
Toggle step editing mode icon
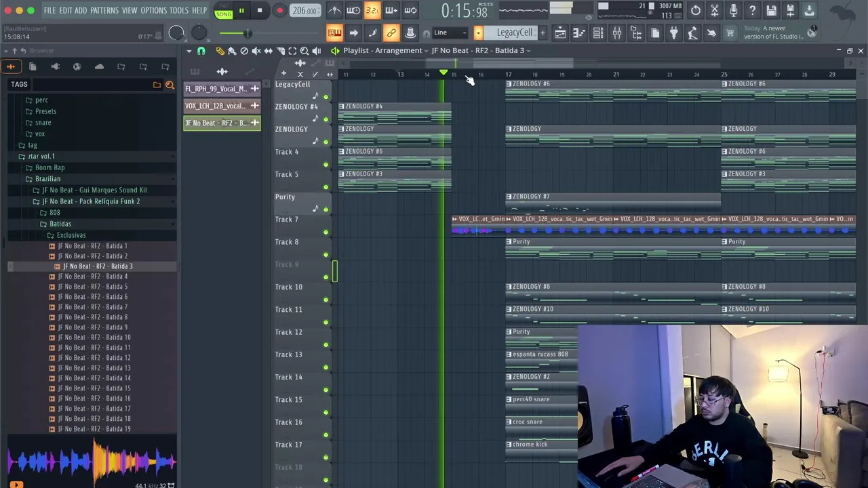tap(372, 33)
